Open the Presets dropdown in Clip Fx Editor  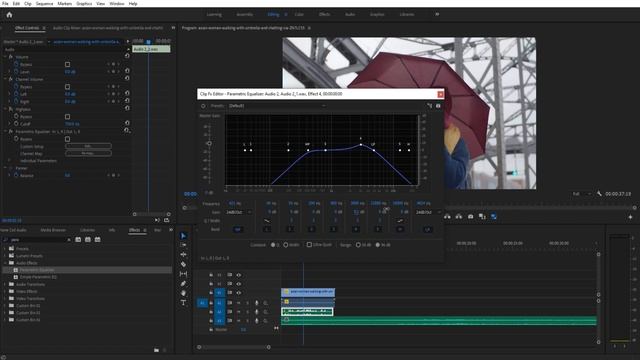click(x=277, y=106)
